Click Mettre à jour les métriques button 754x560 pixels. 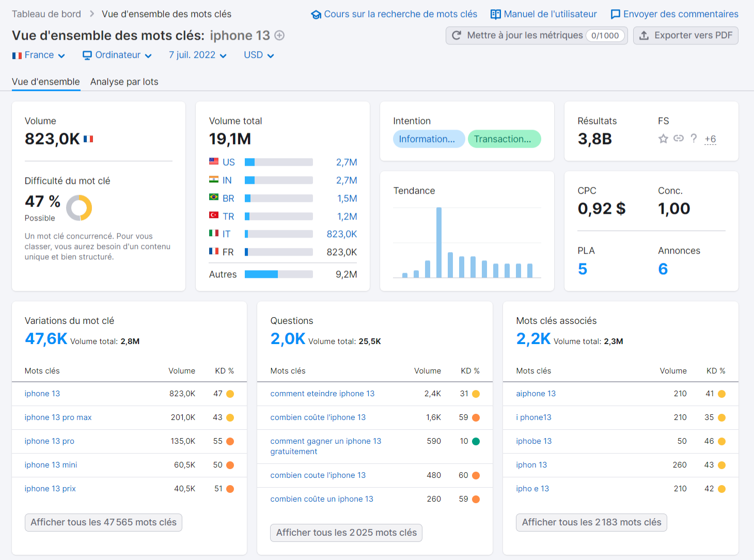[x=537, y=36]
